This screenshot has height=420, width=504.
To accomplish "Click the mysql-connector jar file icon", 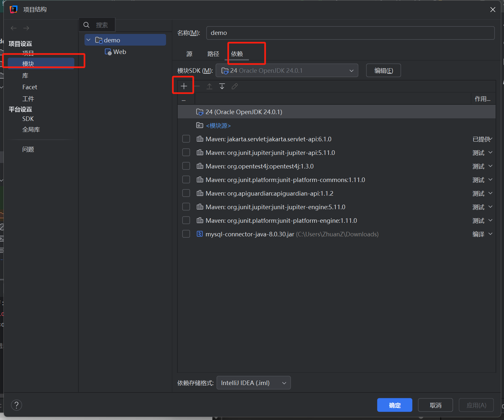I will click(x=200, y=234).
